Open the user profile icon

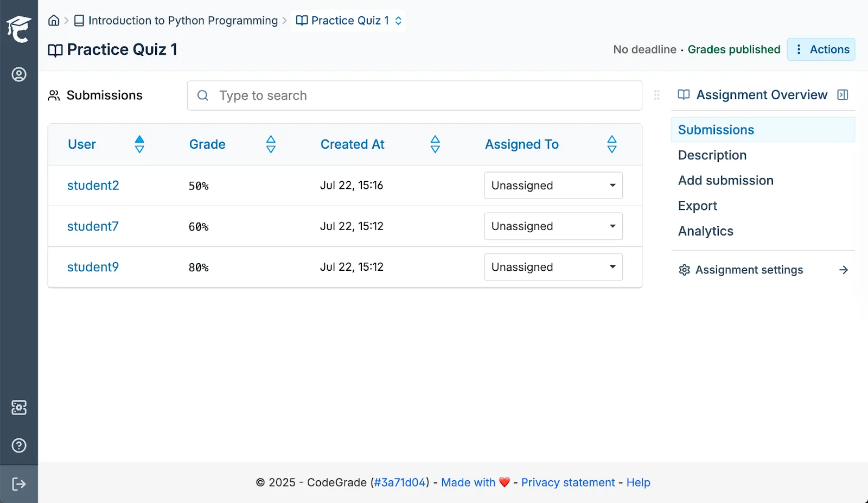pyautogui.click(x=19, y=74)
